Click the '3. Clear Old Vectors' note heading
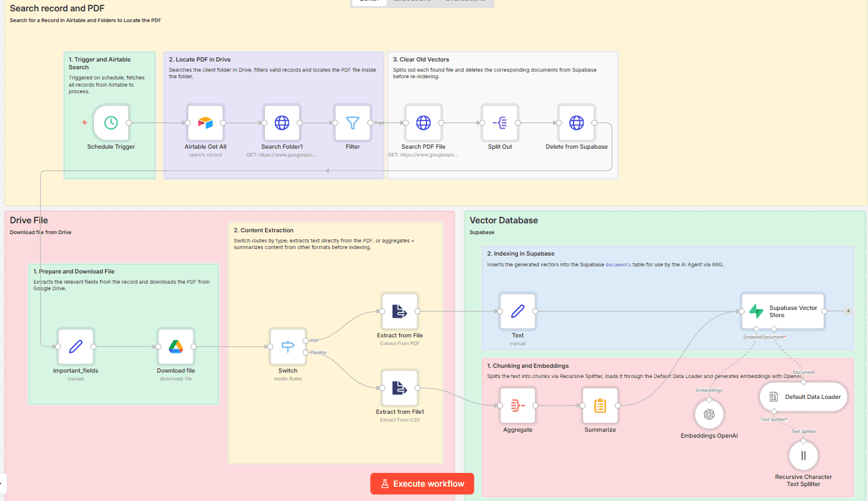 [x=421, y=60]
